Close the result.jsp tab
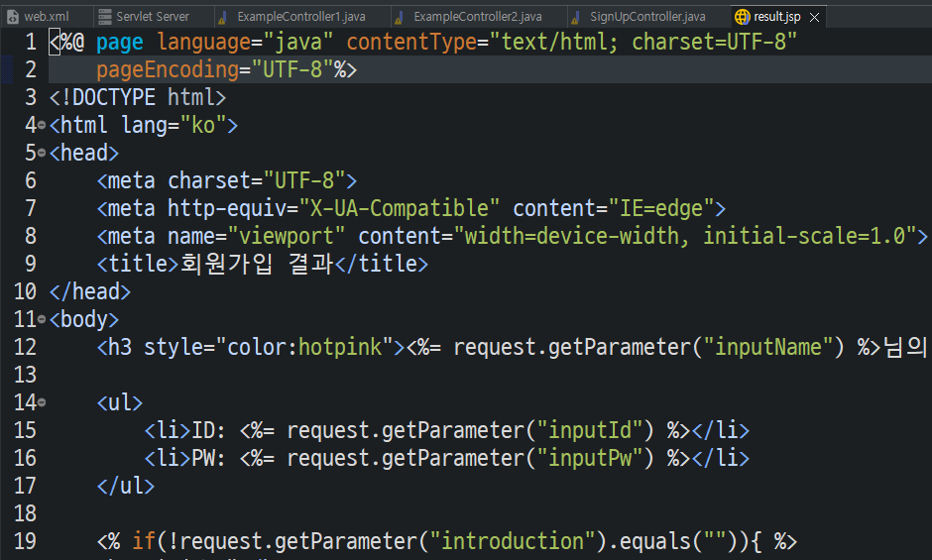932x560 pixels. click(815, 17)
